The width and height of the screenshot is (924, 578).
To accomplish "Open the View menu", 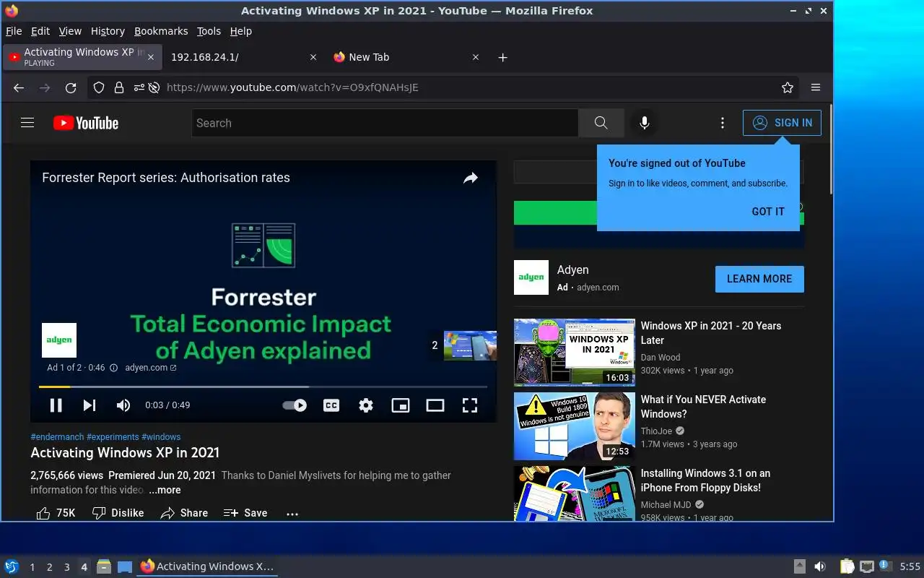I will point(70,31).
